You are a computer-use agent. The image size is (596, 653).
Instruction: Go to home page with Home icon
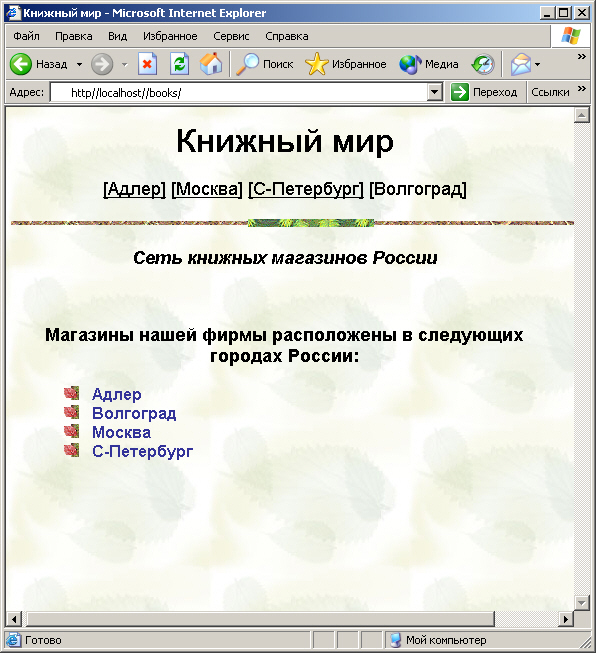point(211,64)
